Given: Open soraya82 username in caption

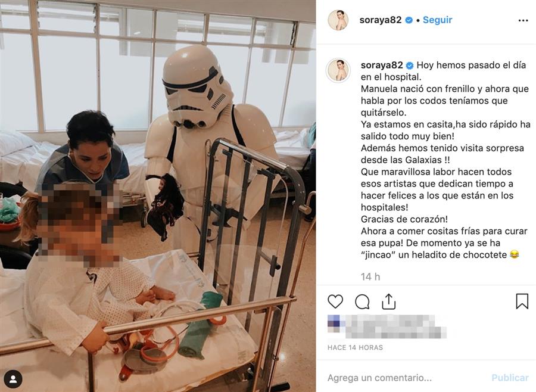Looking at the screenshot, I should (382, 65).
